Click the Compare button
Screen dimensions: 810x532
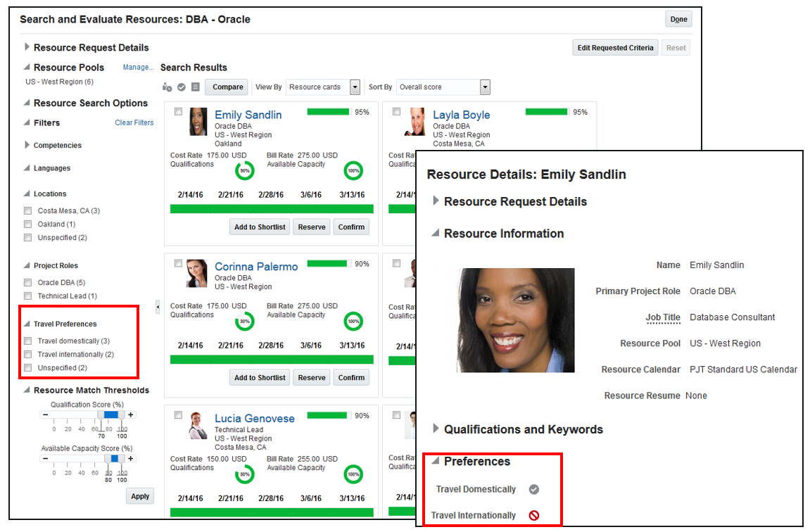pos(227,87)
